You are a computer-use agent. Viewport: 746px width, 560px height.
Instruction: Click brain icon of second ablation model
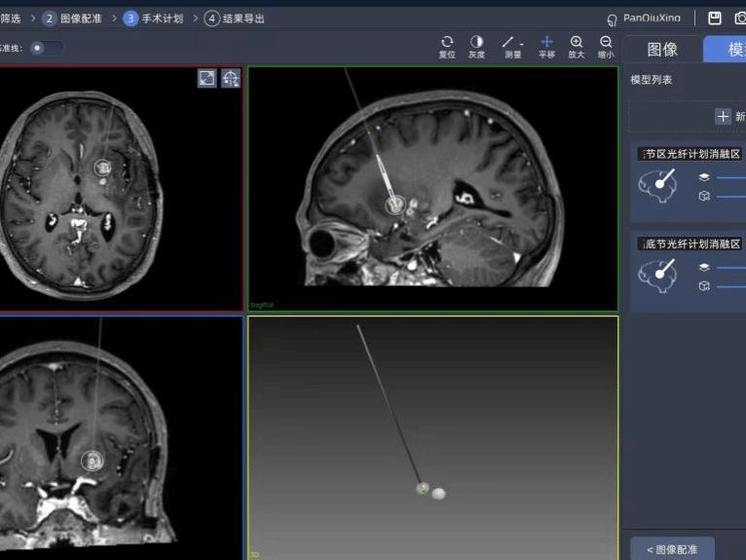(657, 274)
